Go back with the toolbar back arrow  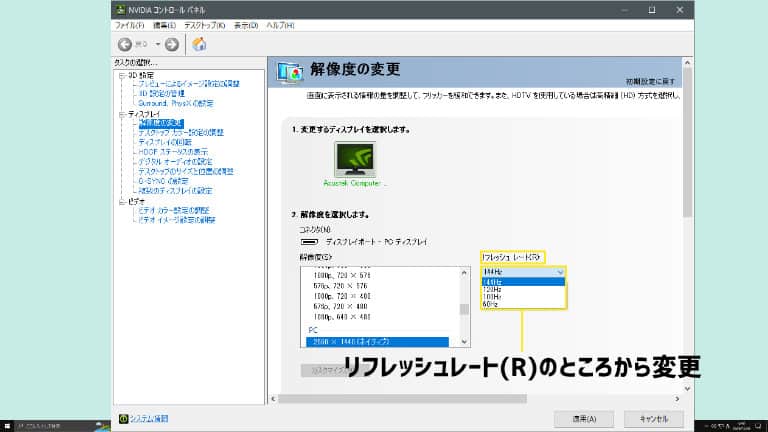pyautogui.click(x=125, y=45)
